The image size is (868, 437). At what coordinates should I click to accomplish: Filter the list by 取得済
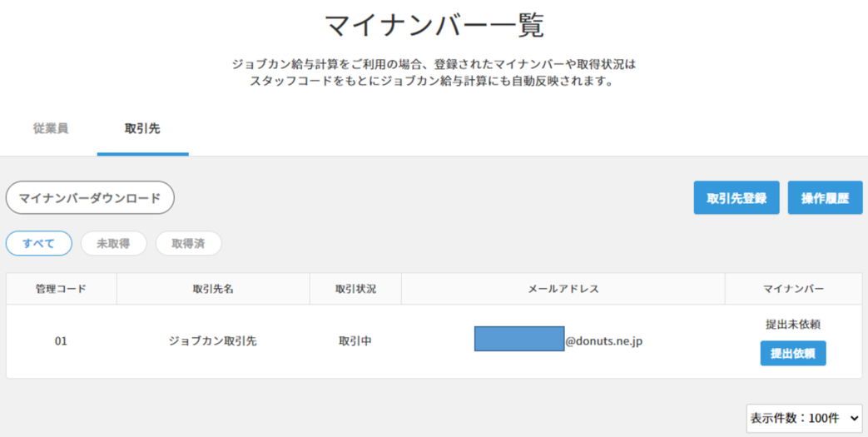188,243
